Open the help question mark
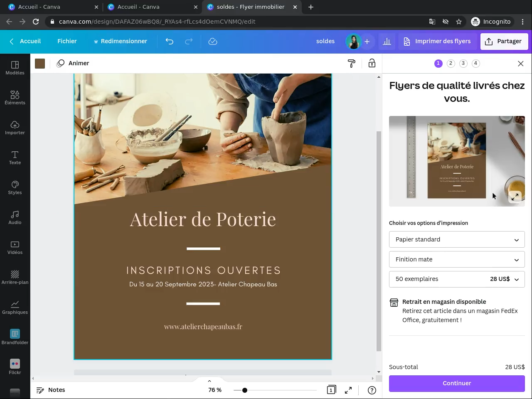The height and width of the screenshot is (399, 532). tap(372, 390)
